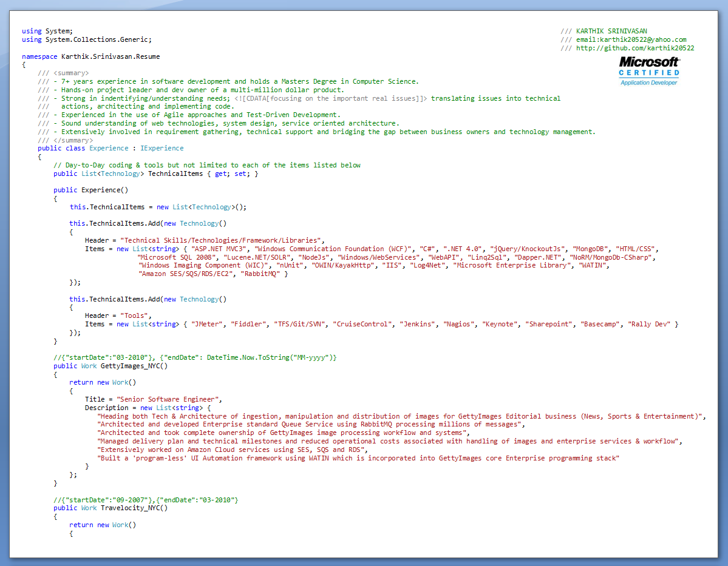Click the "MongoDB" string

(x=590, y=249)
